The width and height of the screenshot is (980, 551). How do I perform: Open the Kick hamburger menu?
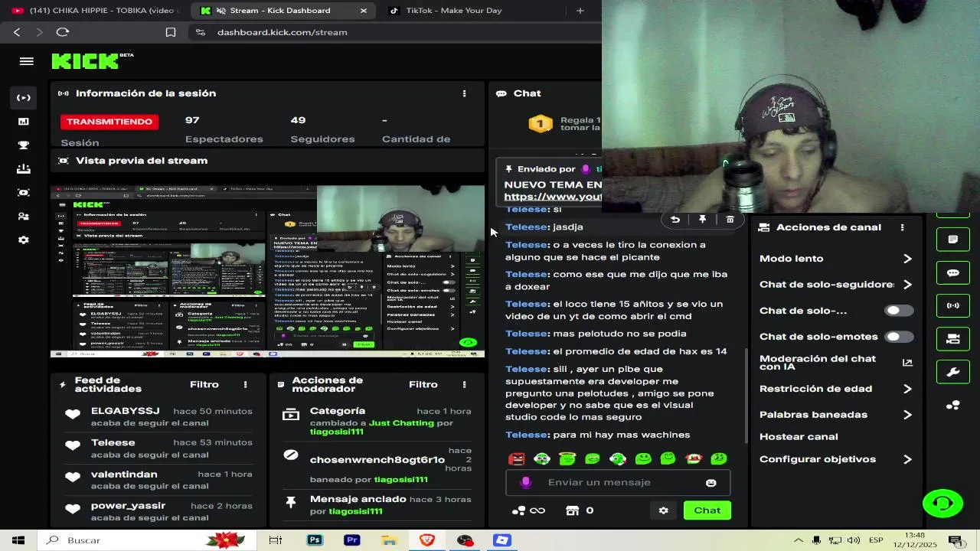click(x=27, y=62)
